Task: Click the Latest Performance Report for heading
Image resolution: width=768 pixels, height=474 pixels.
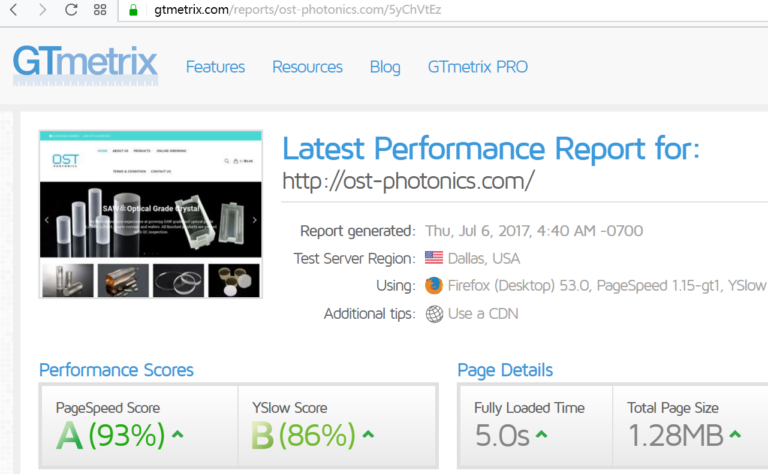Action: click(491, 148)
